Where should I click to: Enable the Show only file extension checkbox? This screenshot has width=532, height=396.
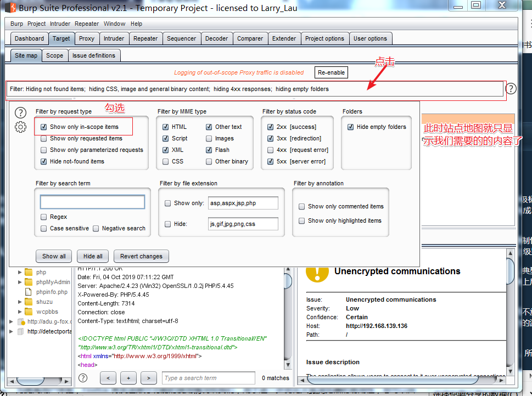click(167, 203)
